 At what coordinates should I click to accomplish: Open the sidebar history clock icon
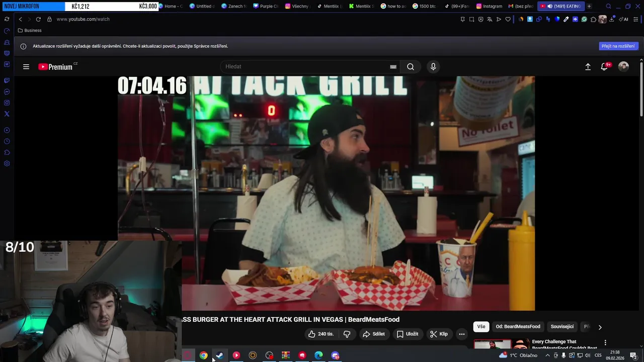coord(7,141)
